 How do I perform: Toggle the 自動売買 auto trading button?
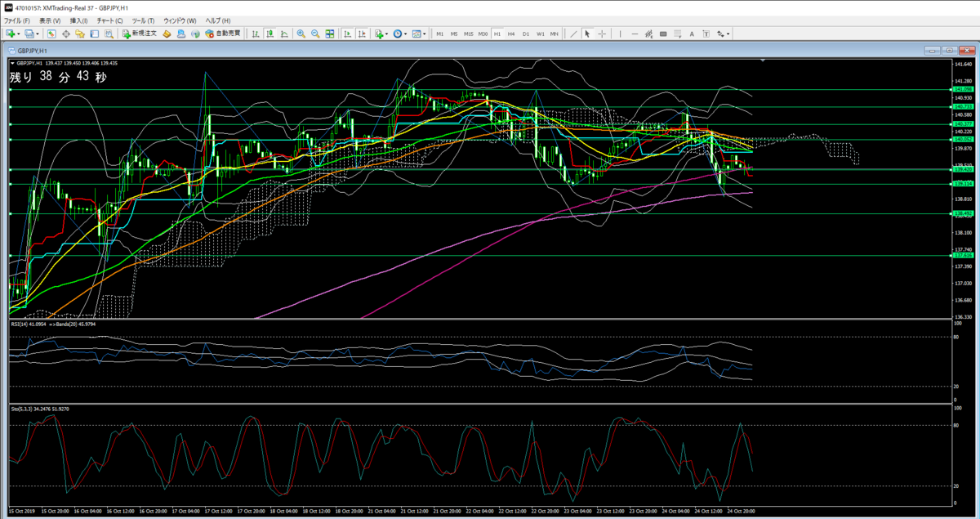coord(223,34)
